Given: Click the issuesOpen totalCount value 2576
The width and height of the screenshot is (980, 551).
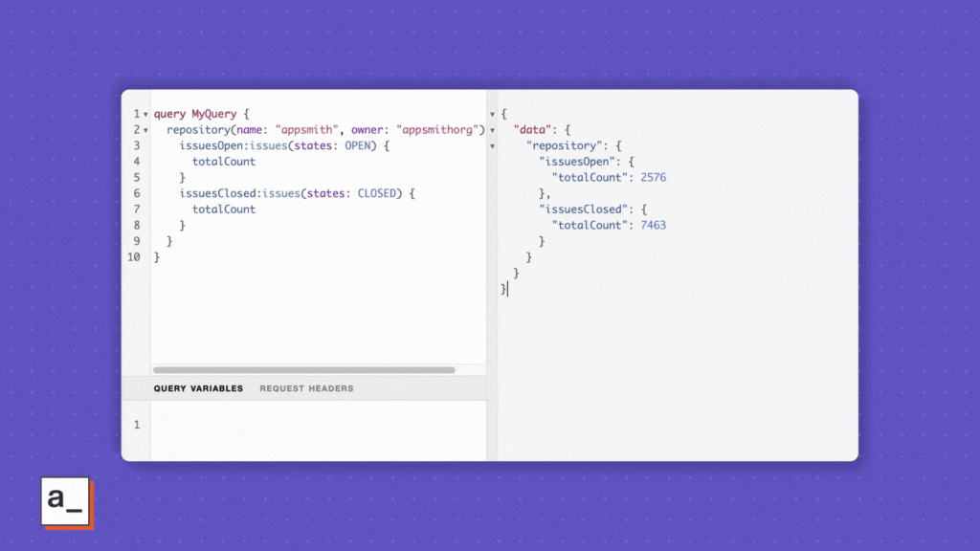Looking at the screenshot, I should (x=653, y=178).
